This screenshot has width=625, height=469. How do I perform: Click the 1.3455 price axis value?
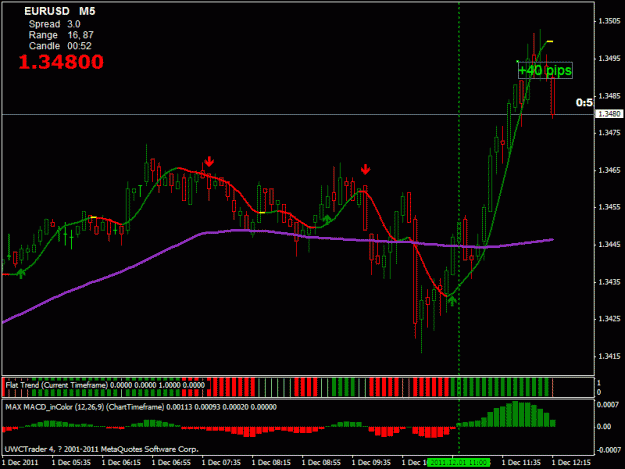click(x=609, y=207)
